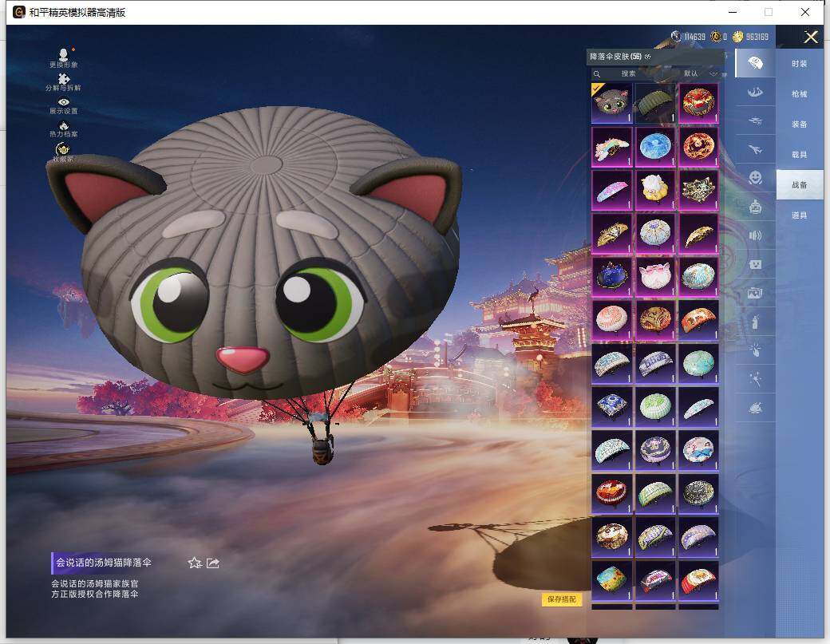Select light green round parachute thumbnail

coord(655,406)
